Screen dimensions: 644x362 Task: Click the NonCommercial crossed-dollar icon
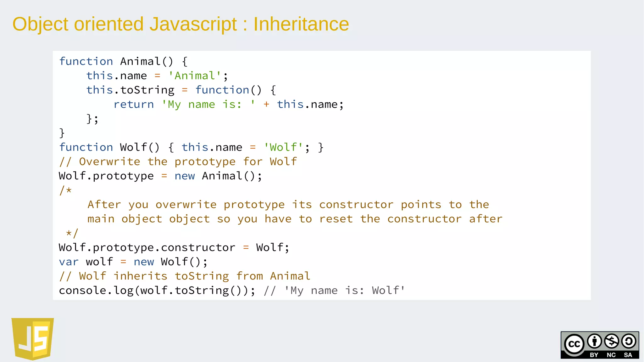(x=612, y=341)
